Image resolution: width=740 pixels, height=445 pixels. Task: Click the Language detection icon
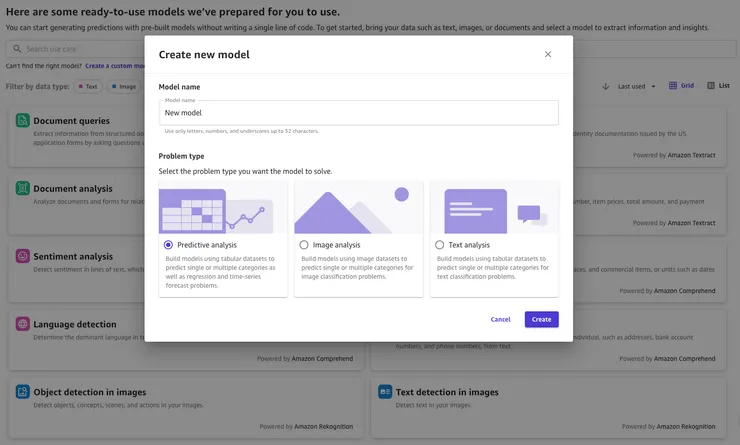(x=22, y=324)
